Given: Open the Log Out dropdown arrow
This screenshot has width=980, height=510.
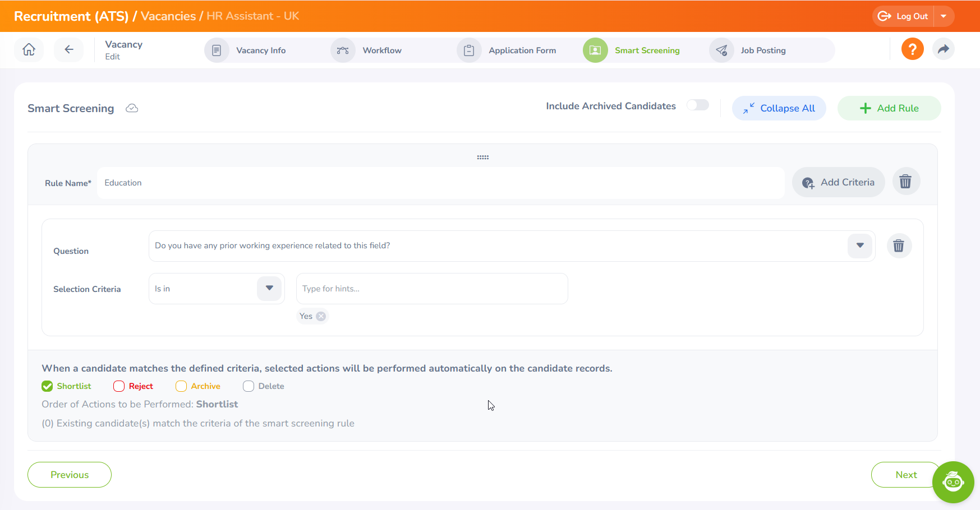Looking at the screenshot, I should tap(944, 16).
